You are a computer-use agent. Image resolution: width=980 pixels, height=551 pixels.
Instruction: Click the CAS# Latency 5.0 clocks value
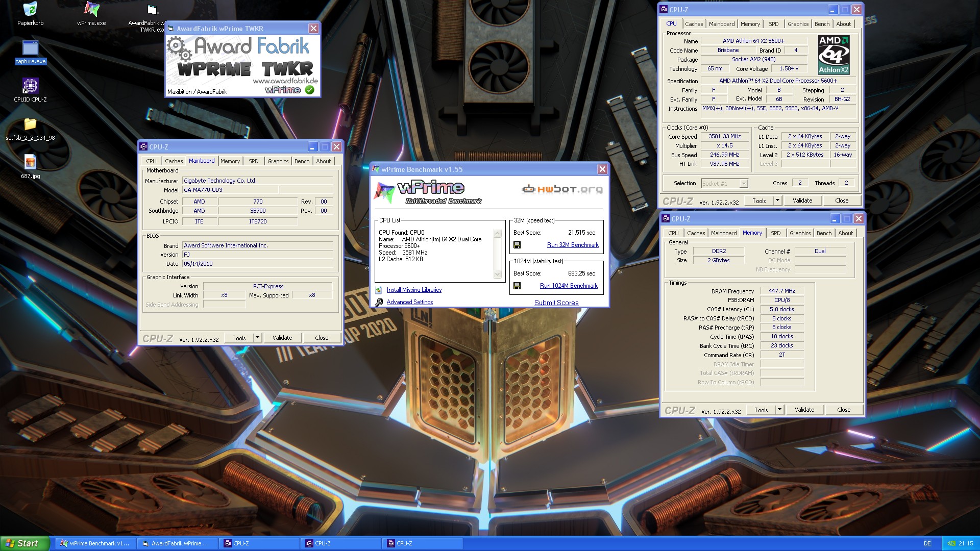pos(782,309)
